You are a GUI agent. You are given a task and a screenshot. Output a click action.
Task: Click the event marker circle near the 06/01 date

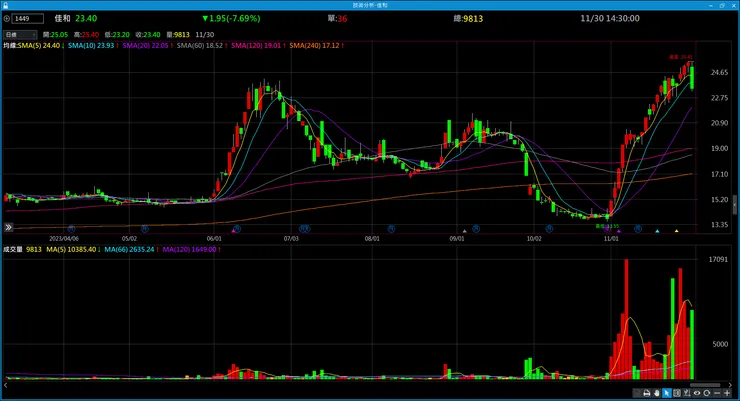click(237, 229)
